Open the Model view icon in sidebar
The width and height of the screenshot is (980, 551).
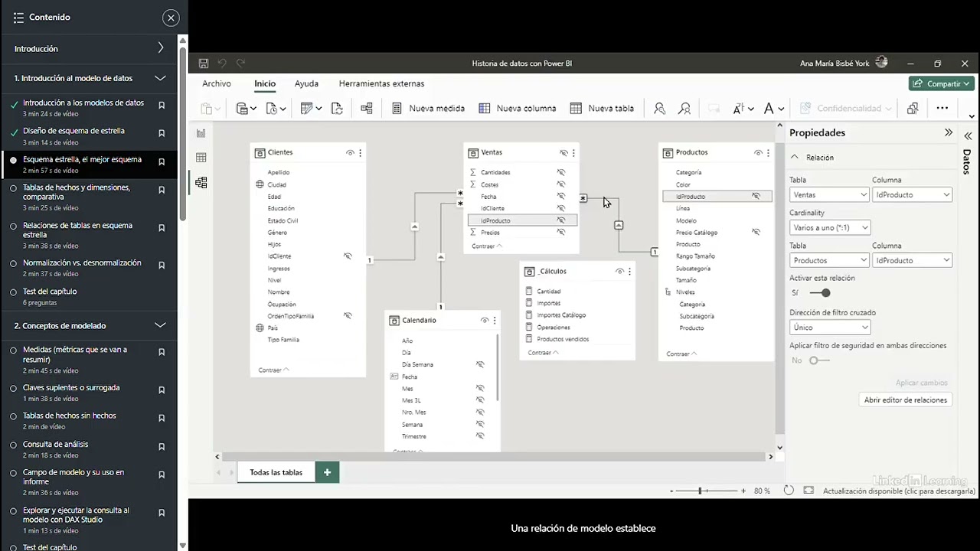(x=201, y=182)
